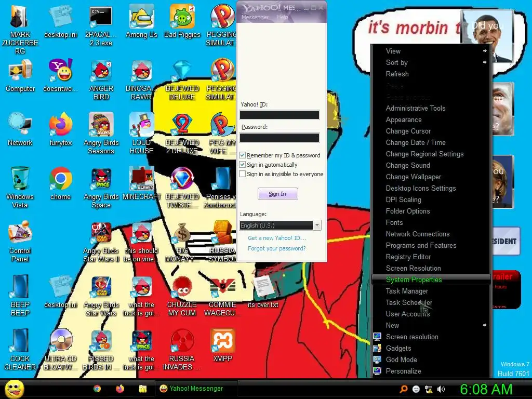532x399 pixels.
Task: Choose Gadgets from the context menu
Action: coord(431,349)
